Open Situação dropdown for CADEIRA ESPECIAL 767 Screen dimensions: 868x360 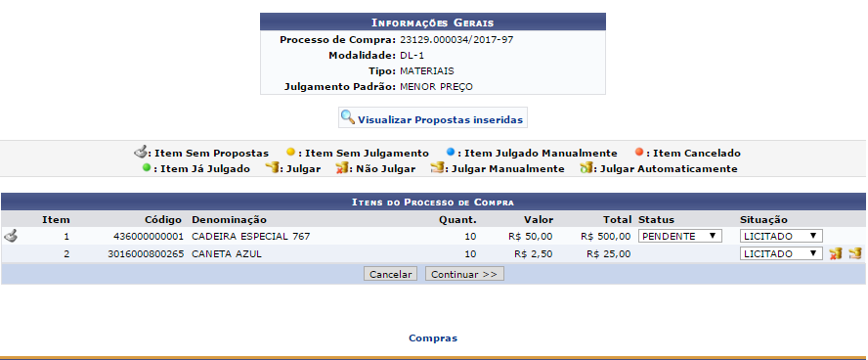(781, 236)
